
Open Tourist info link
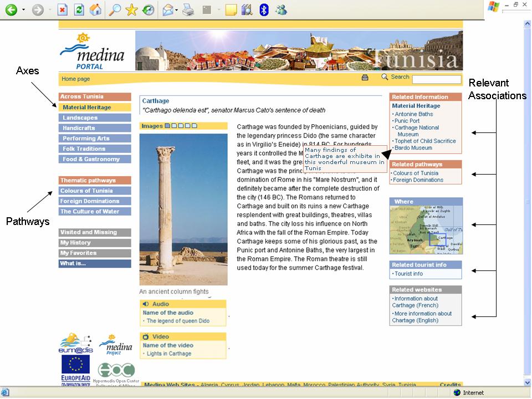[x=408, y=274]
